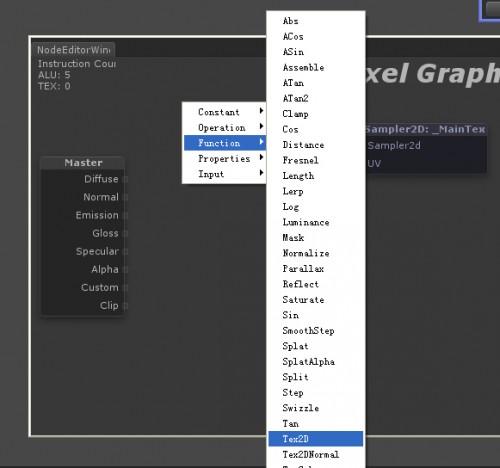Click the Reflect menu entry

coord(316,284)
